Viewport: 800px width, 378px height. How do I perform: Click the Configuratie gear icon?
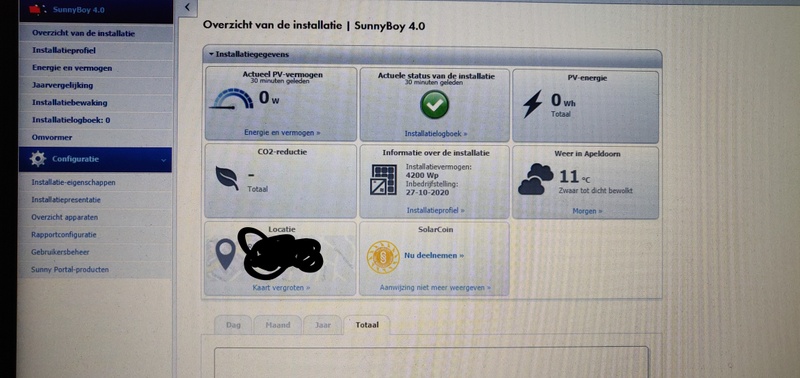pos(38,159)
